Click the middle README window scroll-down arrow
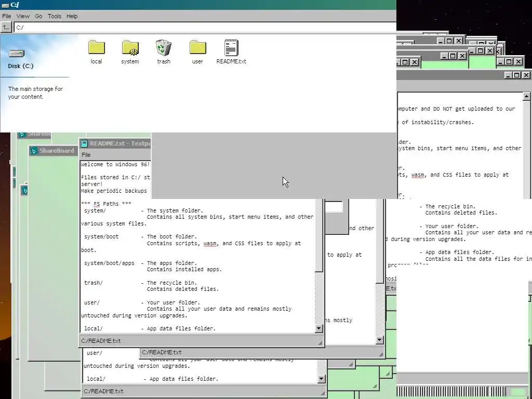The height and width of the screenshot is (399, 532). 380,340
